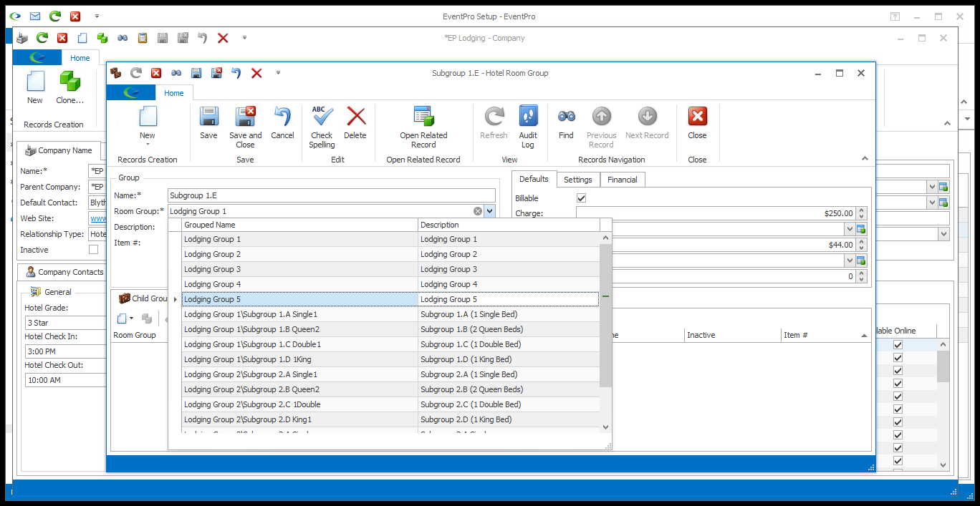Image resolution: width=980 pixels, height=506 pixels.
Task: Collapse the Hotel Room Group ribbon with the chevron
Action: [x=865, y=159]
